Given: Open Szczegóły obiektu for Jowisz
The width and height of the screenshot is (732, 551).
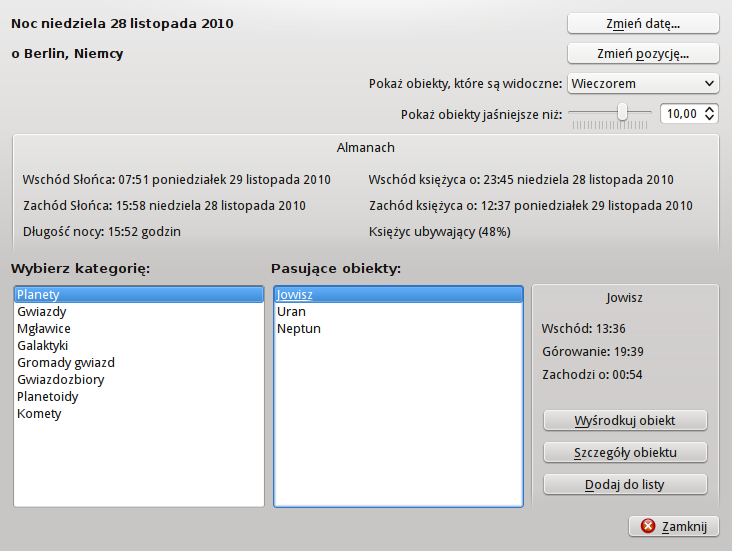Looking at the screenshot, I should tap(625, 452).
